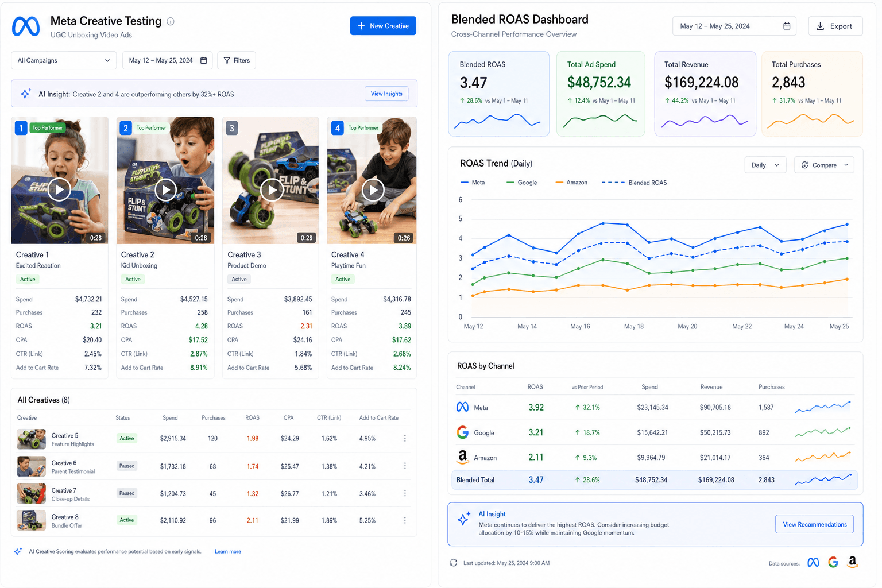The height and width of the screenshot is (588, 882).
Task: Click the Meta logo in Creative Testing header
Action: 26,26
